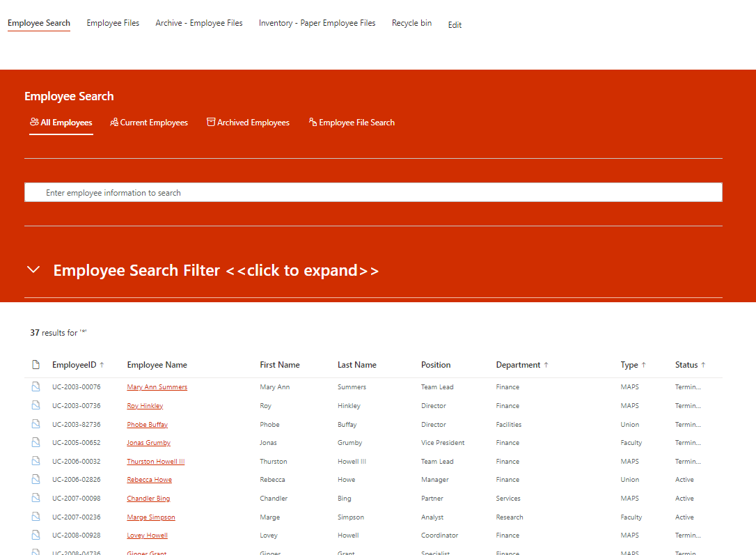Open the Inventory - Paper Employee Files page
This screenshot has width=756, height=555.
pyautogui.click(x=317, y=22)
